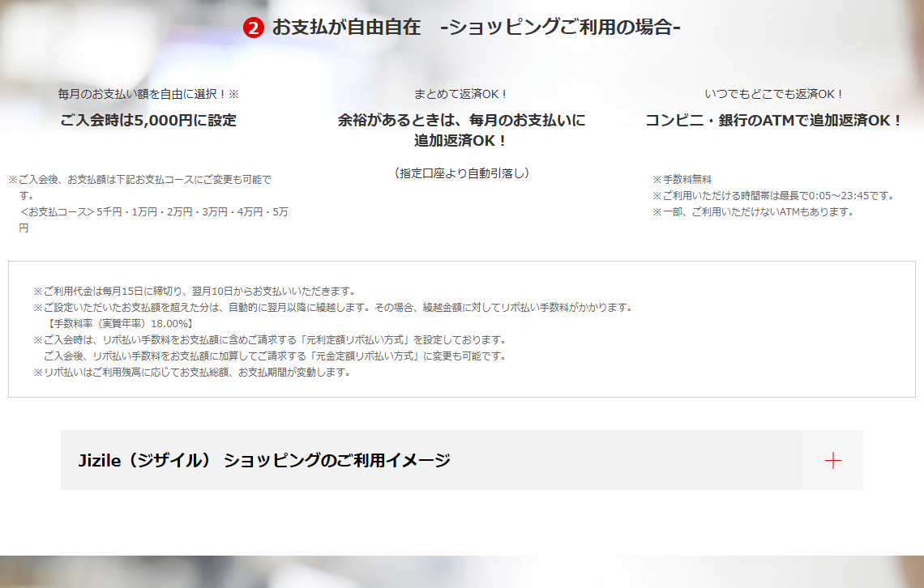This screenshot has width=924, height=588.
Task: Click note ※リボ払いはご利用残高に応じて
Action: point(193,372)
